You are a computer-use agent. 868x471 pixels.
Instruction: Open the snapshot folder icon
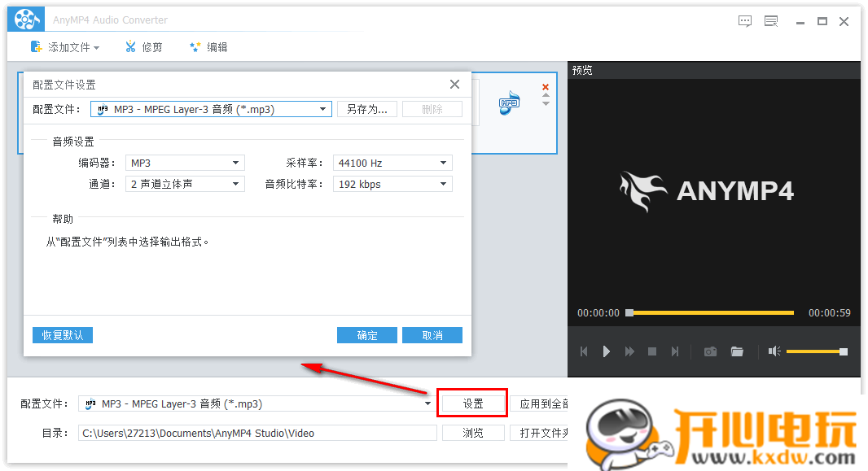737,351
